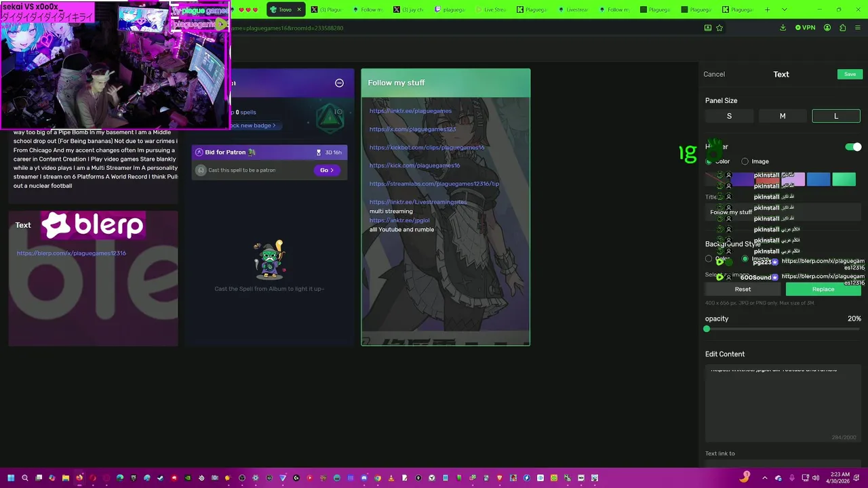
Task: Adjust the opacity slider handle
Action: click(x=707, y=329)
